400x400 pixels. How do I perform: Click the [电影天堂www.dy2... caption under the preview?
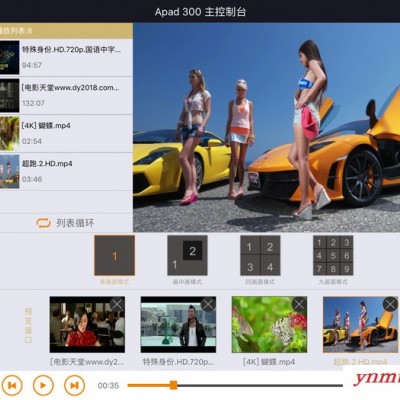[87, 362]
